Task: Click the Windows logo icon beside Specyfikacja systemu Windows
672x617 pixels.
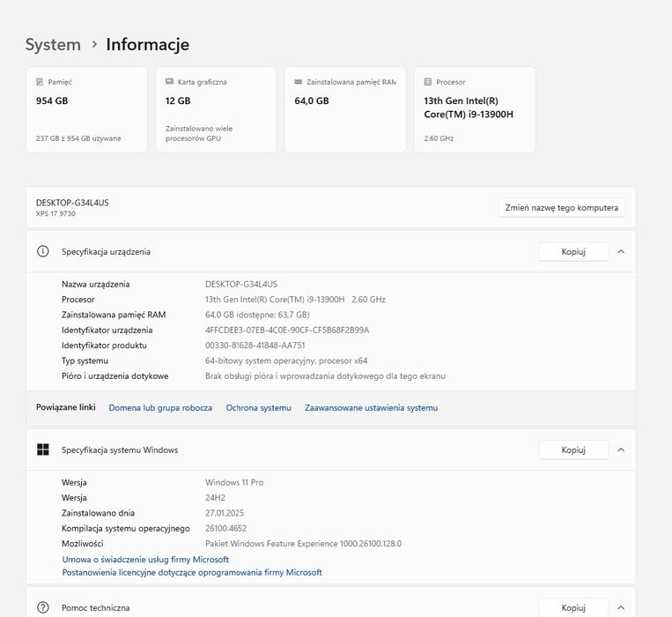Action: [43, 450]
